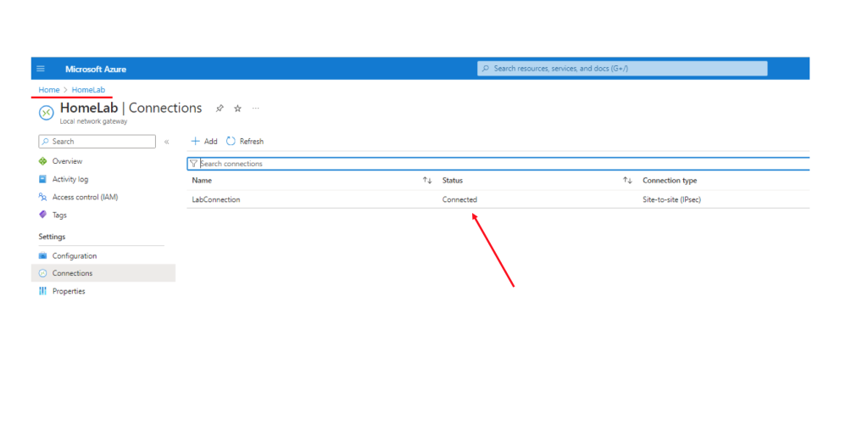The width and height of the screenshot is (868, 442).
Task: Sort connections by Status column arrows
Action: tap(627, 181)
